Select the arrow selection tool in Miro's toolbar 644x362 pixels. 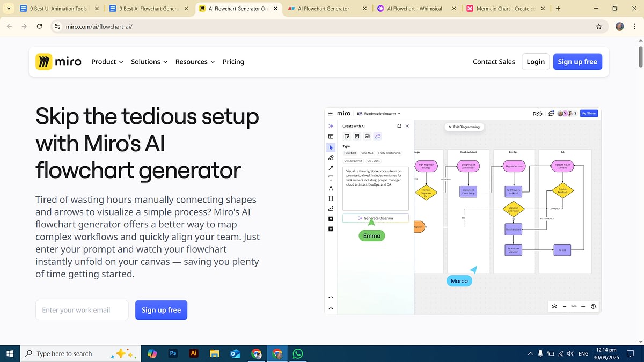[331, 147]
